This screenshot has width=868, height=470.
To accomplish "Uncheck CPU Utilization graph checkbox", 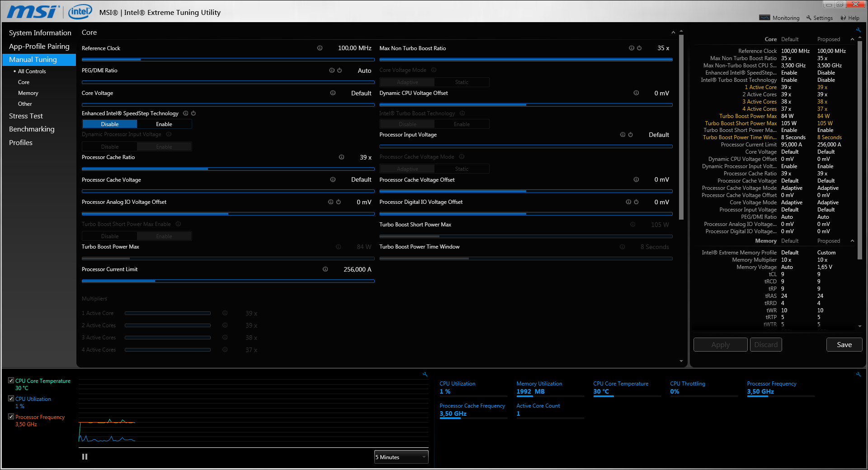I will coord(11,399).
